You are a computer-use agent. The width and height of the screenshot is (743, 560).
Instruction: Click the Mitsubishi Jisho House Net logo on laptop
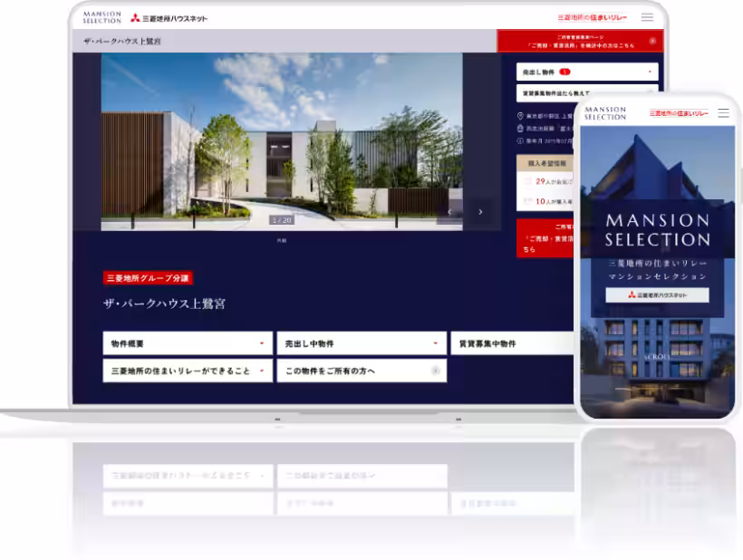pyautogui.click(x=169, y=18)
